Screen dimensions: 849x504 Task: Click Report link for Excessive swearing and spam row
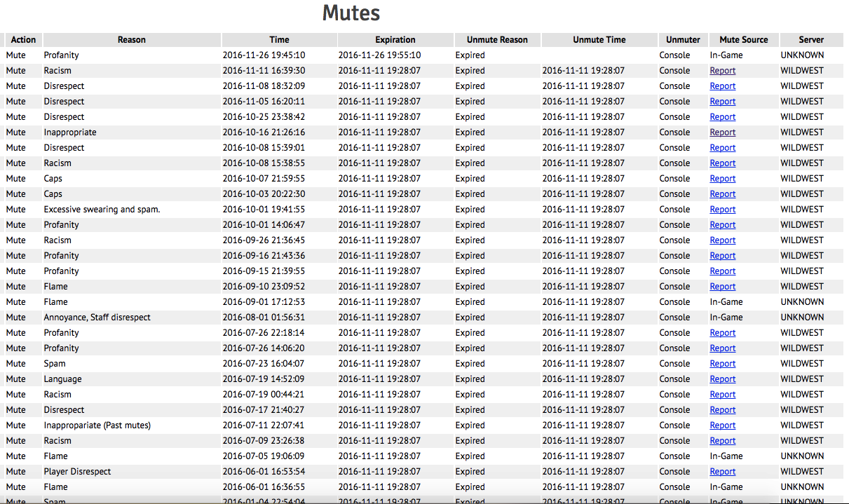(722, 210)
